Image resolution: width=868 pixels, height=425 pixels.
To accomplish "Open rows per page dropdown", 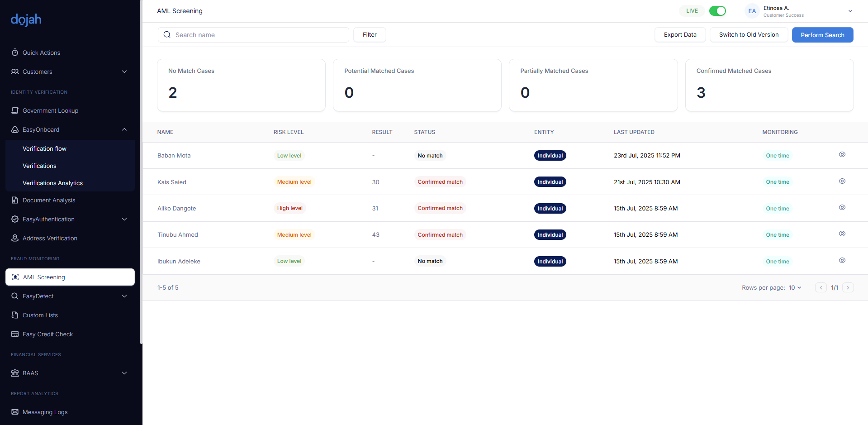I will pyautogui.click(x=795, y=287).
